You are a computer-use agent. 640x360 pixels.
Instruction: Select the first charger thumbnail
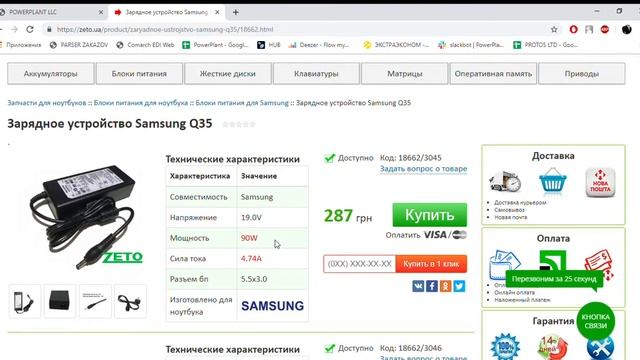(x=24, y=301)
